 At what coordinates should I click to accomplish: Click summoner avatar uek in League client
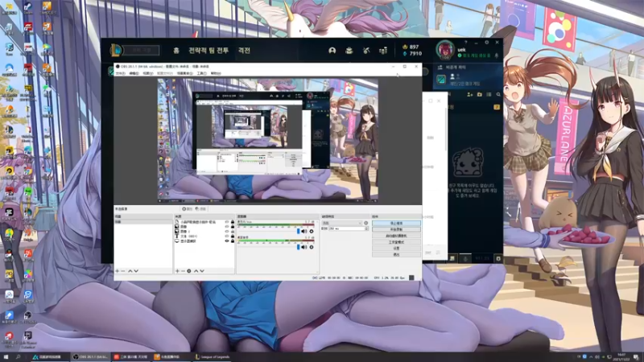pos(445,50)
